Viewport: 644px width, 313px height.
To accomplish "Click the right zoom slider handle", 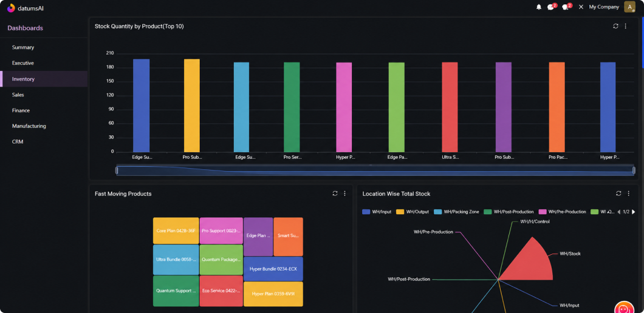I will (634, 170).
